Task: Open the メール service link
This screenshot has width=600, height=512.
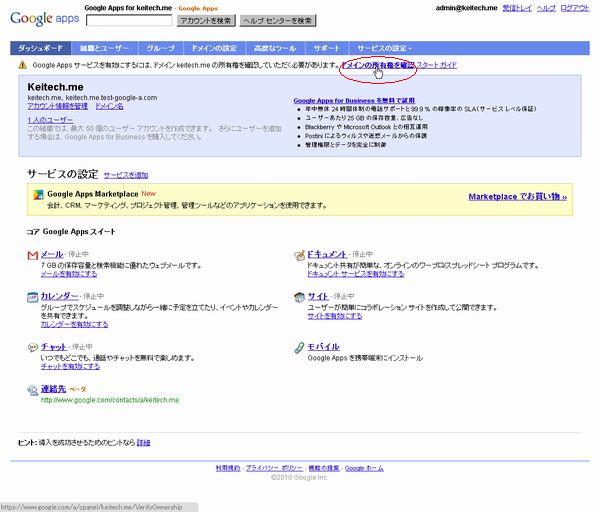Action: click(52, 254)
